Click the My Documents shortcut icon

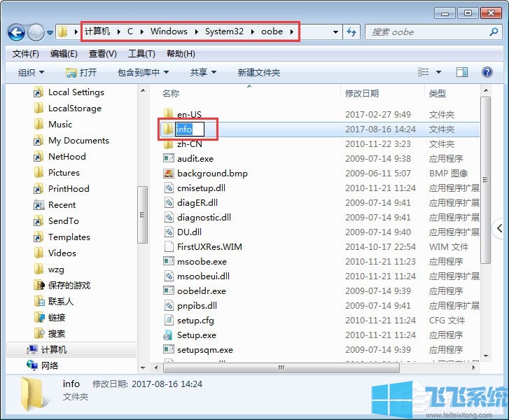click(x=39, y=141)
